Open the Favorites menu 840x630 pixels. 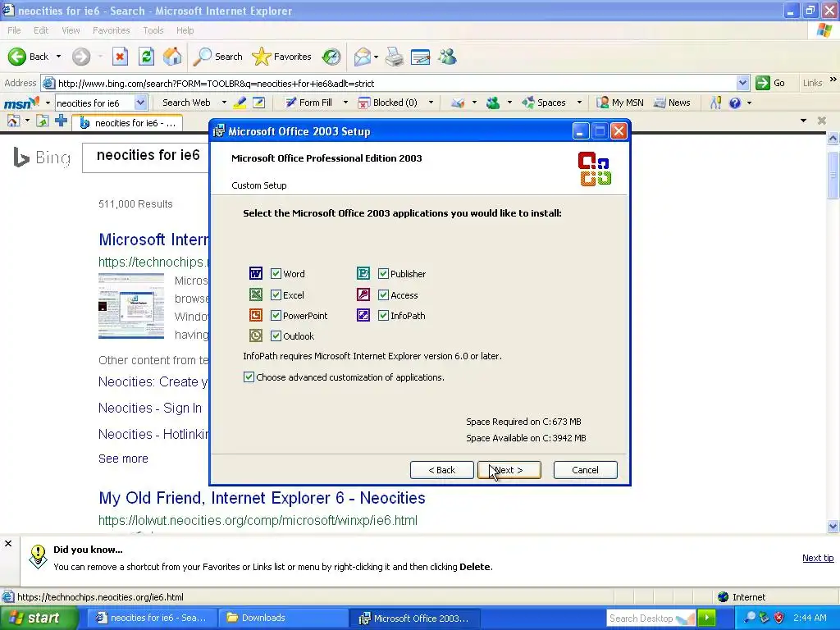point(112,30)
